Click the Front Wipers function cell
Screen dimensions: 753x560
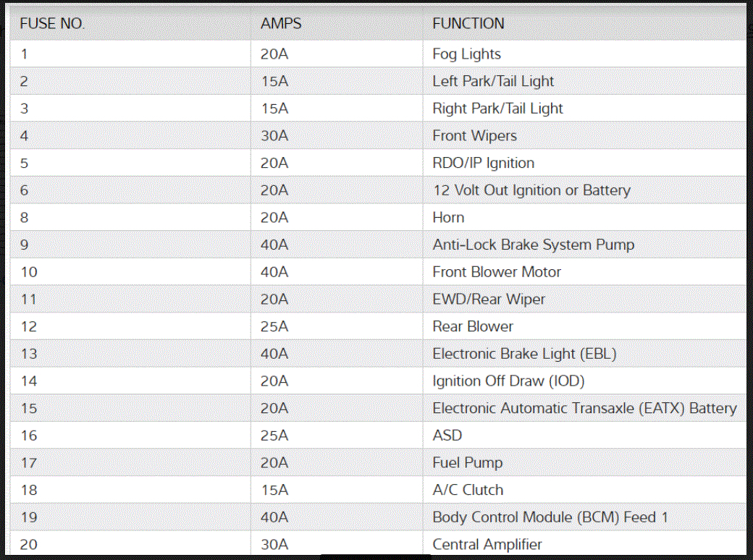[x=474, y=136]
